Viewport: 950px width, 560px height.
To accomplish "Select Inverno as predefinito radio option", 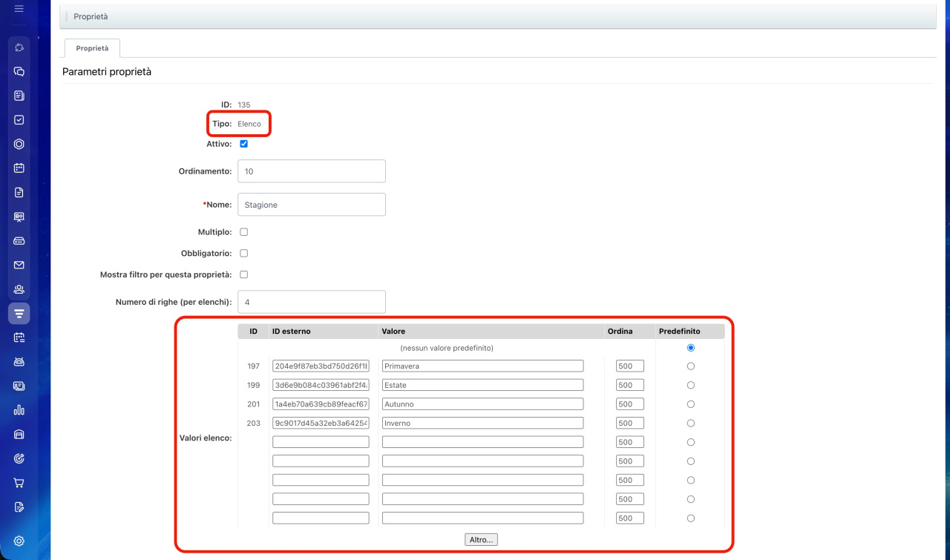I will pos(691,424).
